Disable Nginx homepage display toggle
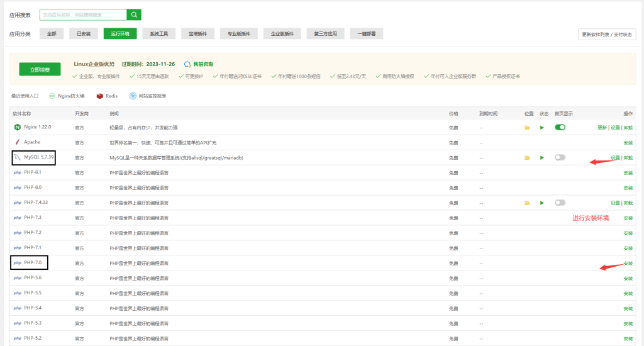The image size is (644, 346). 560,127
